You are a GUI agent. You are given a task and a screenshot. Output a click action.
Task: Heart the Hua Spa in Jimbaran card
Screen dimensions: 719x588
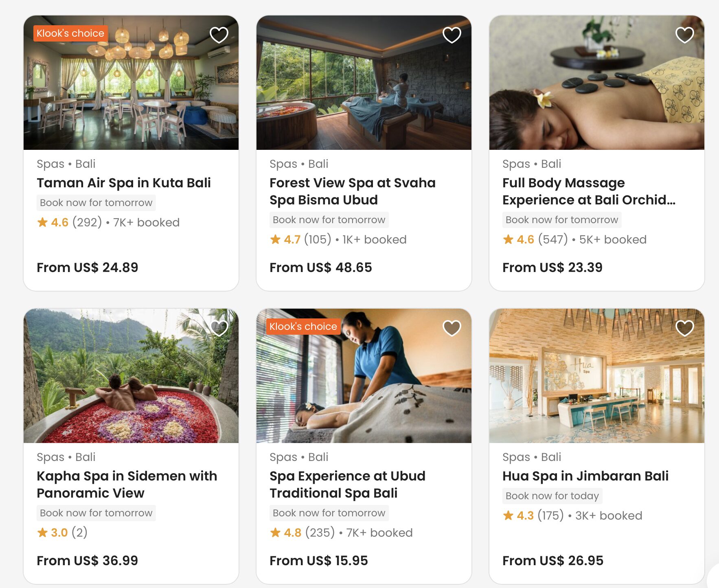click(x=684, y=328)
